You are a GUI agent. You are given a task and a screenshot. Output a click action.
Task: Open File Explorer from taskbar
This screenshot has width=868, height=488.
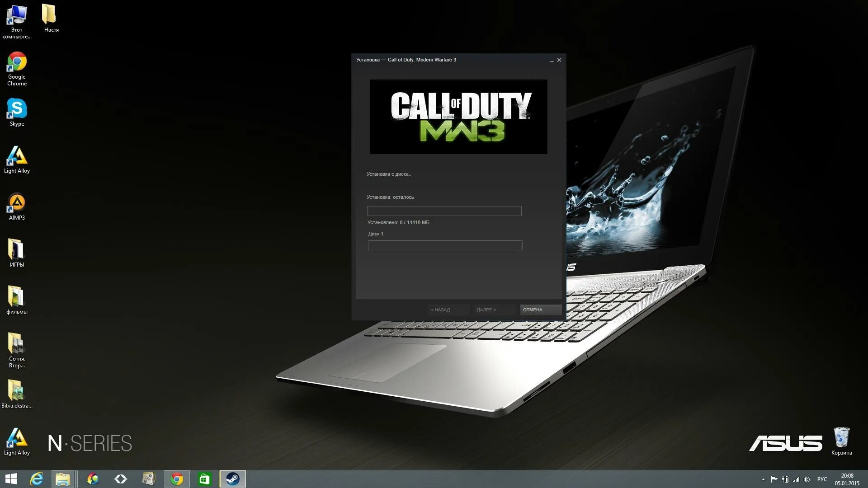pyautogui.click(x=63, y=479)
